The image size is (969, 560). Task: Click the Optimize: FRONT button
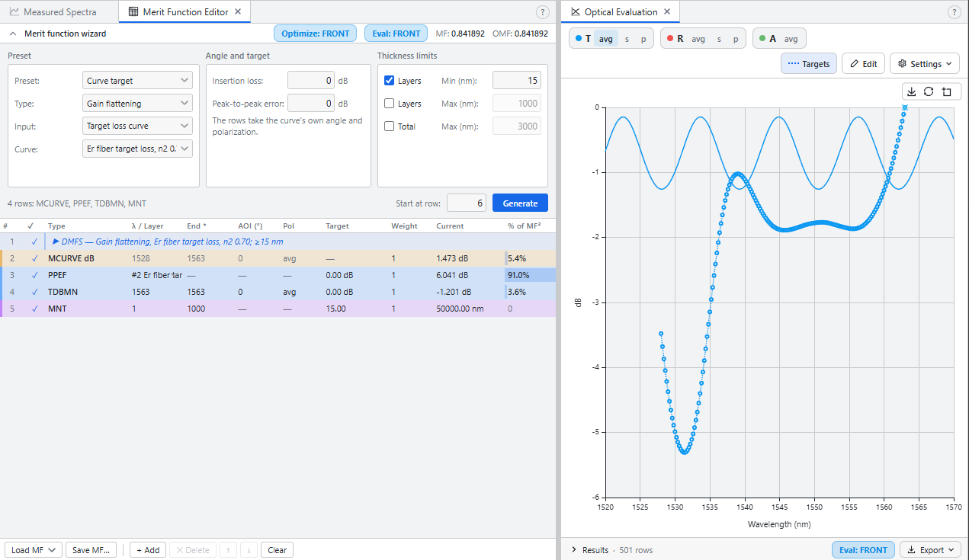[315, 34]
